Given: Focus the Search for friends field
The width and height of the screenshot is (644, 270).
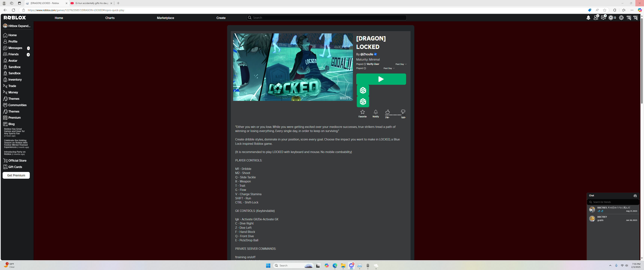Looking at the screenshot, I should click(x=613, y=202).
